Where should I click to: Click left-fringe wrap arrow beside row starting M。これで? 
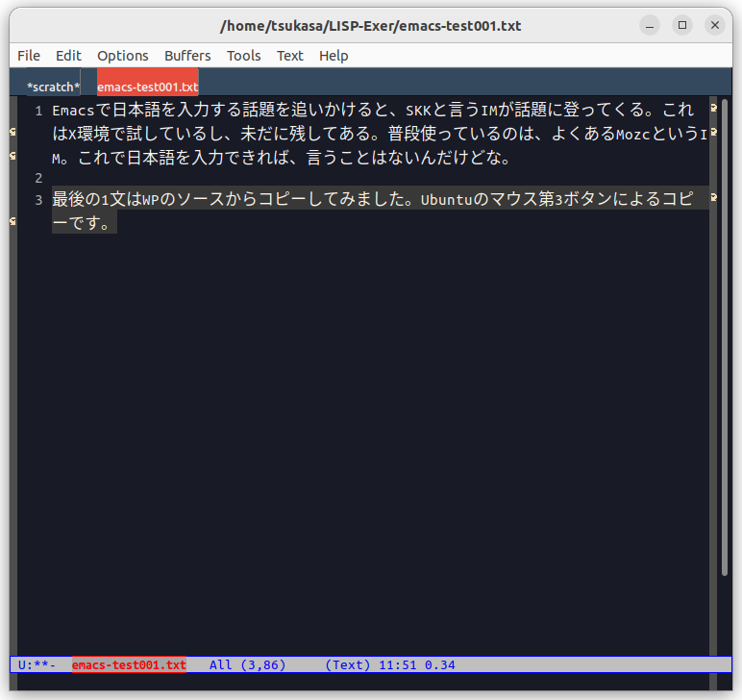point(12,156)
